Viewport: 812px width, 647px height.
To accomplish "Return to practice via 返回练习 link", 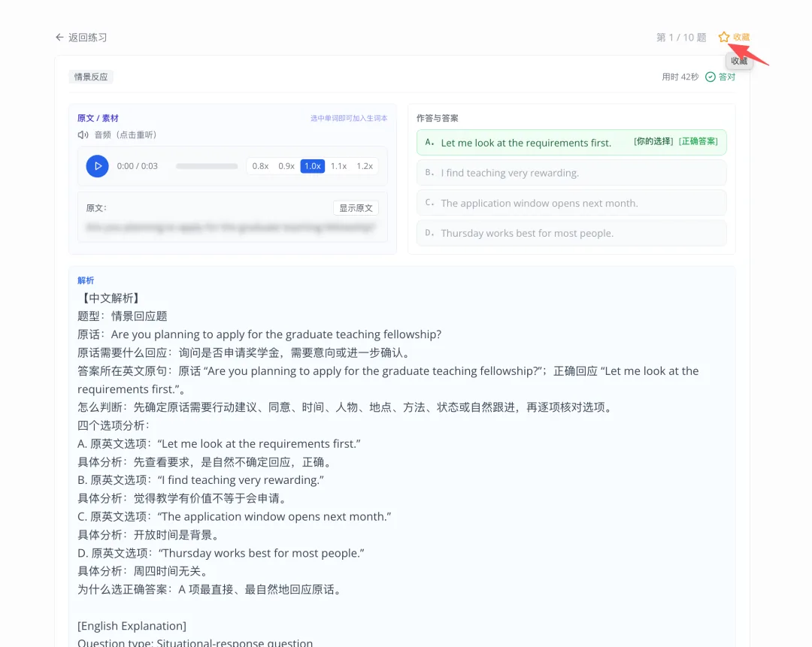I will 87,38.
